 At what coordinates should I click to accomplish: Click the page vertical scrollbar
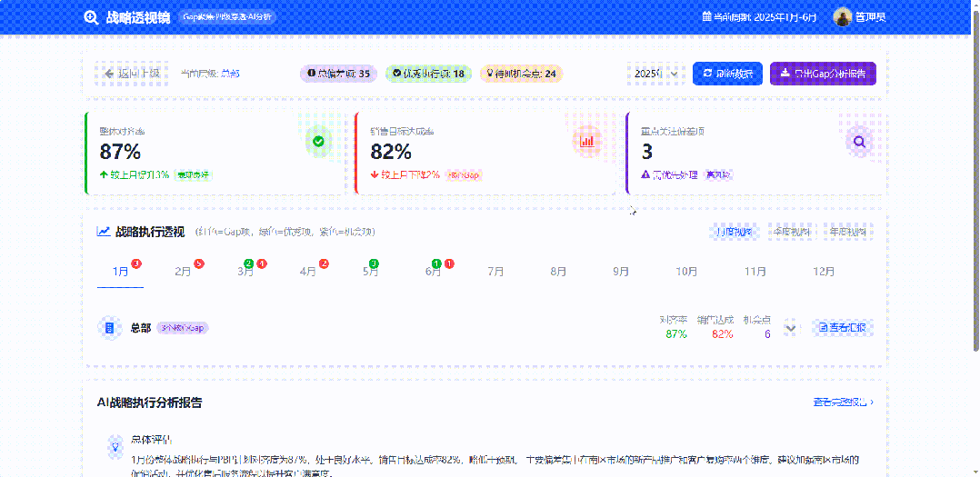975,182
